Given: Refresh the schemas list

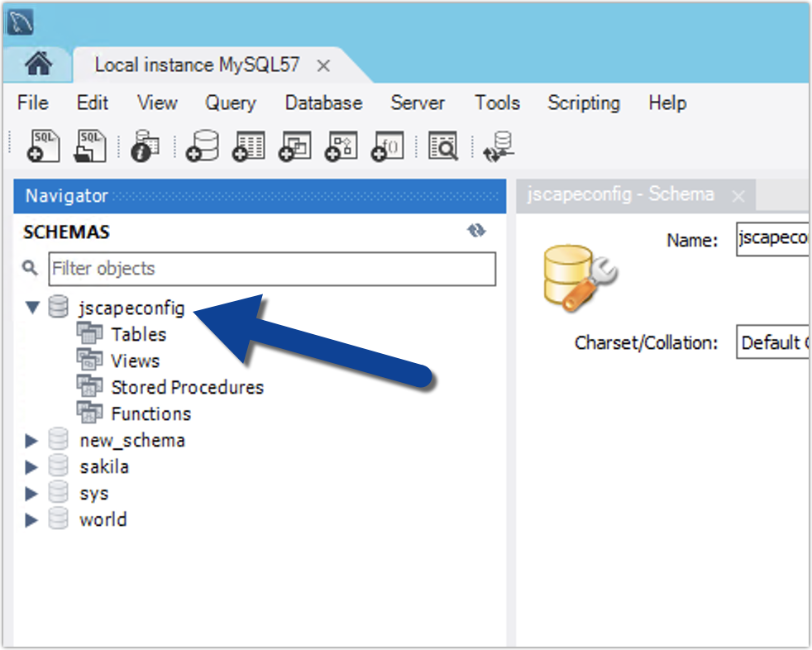Looking at the screenshot, I should (x=477, y=232).
